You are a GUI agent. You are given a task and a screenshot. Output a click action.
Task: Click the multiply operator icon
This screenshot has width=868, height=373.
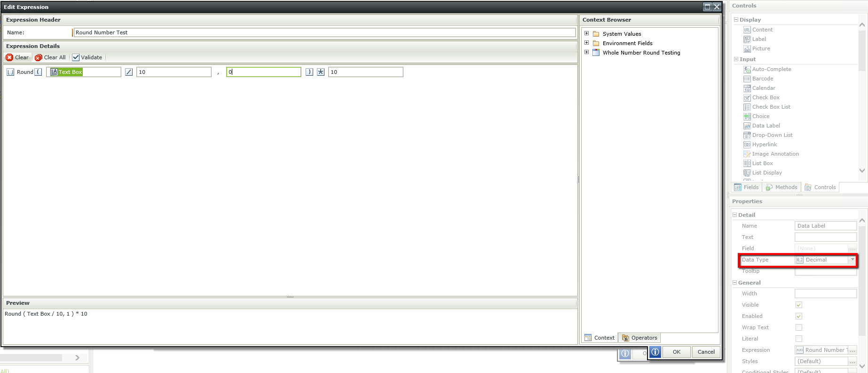[x=321, y=72]
